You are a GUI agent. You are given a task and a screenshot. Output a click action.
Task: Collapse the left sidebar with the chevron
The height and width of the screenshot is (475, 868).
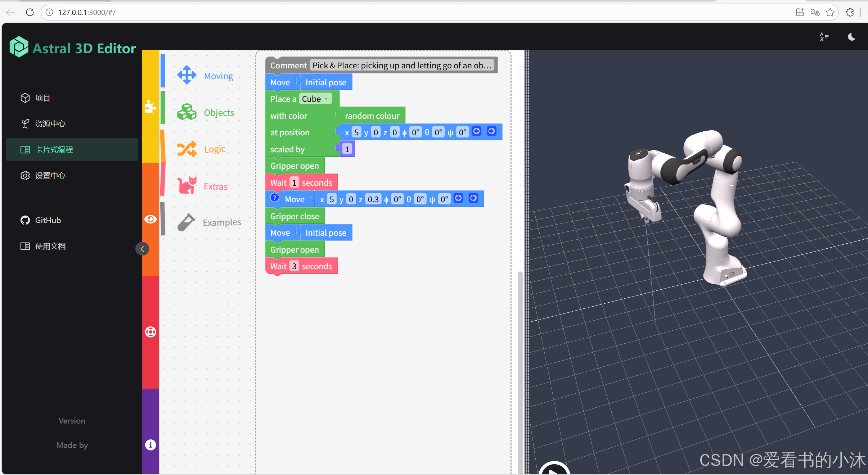point(142,249)
